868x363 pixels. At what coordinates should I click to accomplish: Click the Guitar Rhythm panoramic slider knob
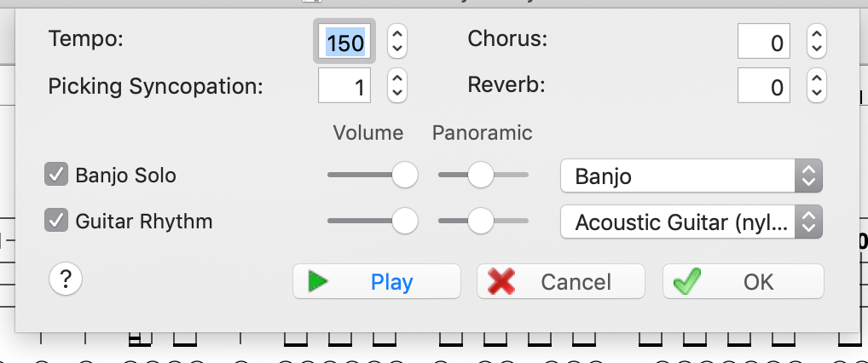(x=480, y=221)
